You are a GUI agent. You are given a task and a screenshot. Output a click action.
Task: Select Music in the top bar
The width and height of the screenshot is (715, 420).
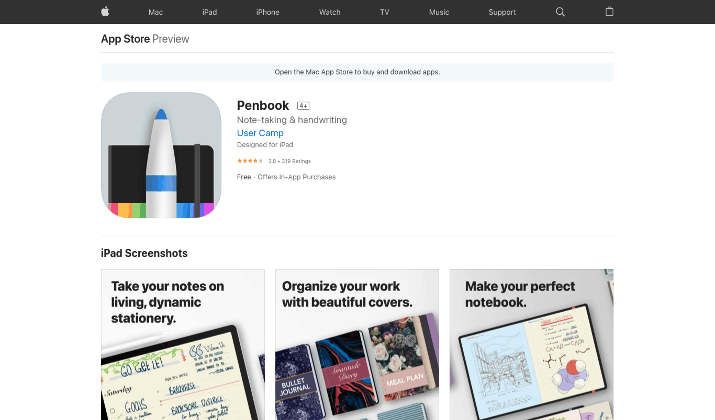pyautogui.click(x=439, y=12)
